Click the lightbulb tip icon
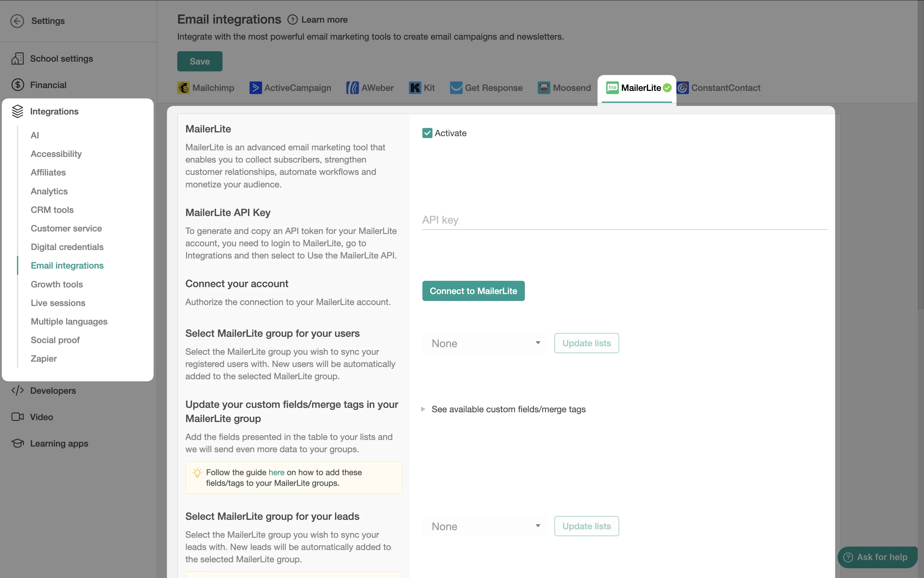 click(x=197, y=473)
